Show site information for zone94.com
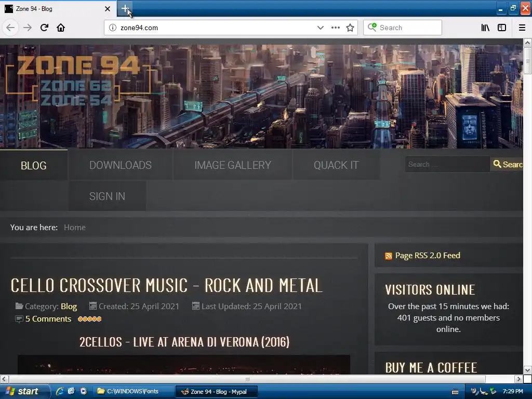532x399 pixels. tap(113, 28)
